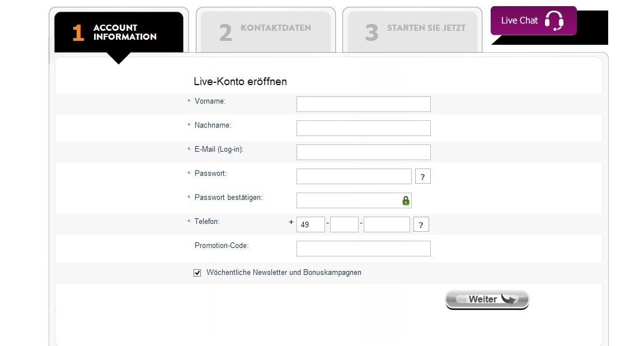644x346 pixels.
Task: Click the Telefon label
Action: pyautogui.click(x=207, y=222)
